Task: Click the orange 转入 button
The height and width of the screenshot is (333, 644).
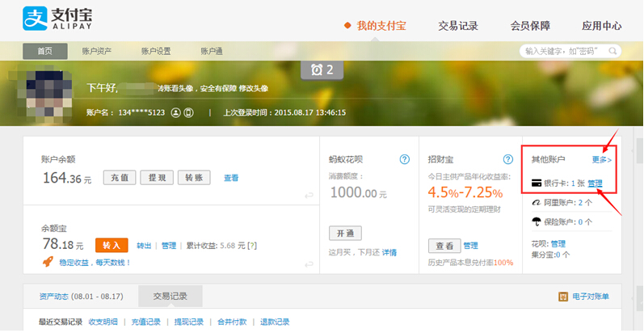Action: coord(112,245)
